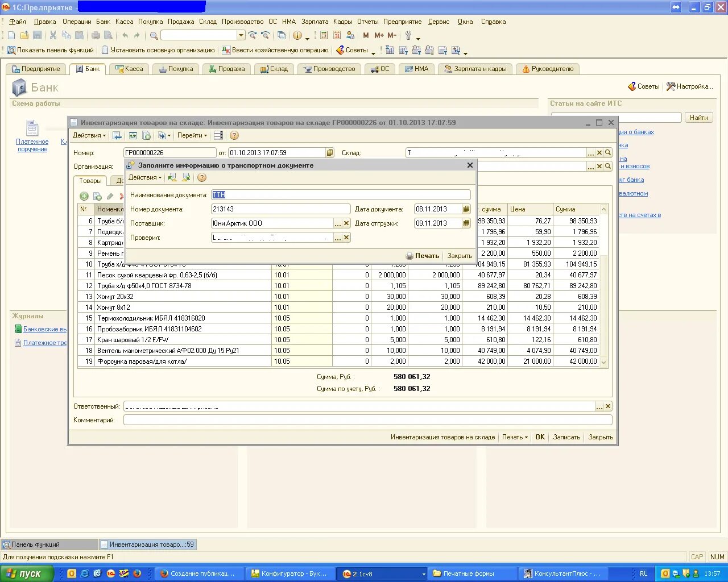Viewport: 728px width, 582px height.
Task: Click in the Наименование документа field
Action: tap(341, 195)
